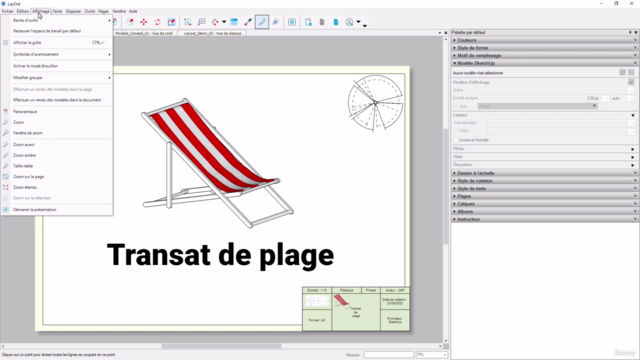This screenshot has width=640, height=360.
Task: Select the Transat de plage title text
Action: 220,256
